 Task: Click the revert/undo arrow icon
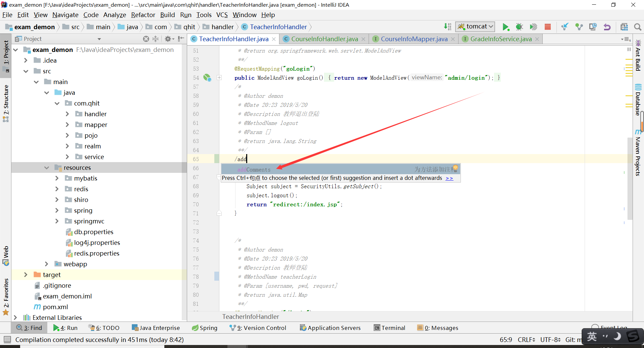(607, 27)
